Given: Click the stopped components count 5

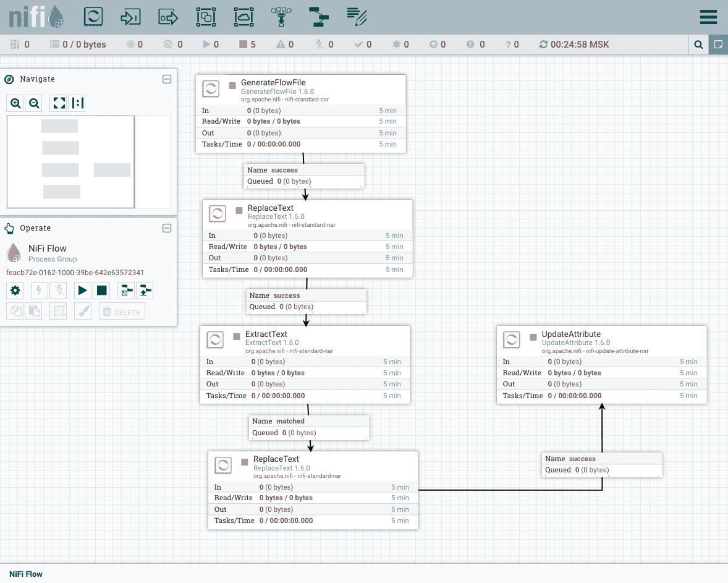Looking at the screenshot, I should click(247, 45).
